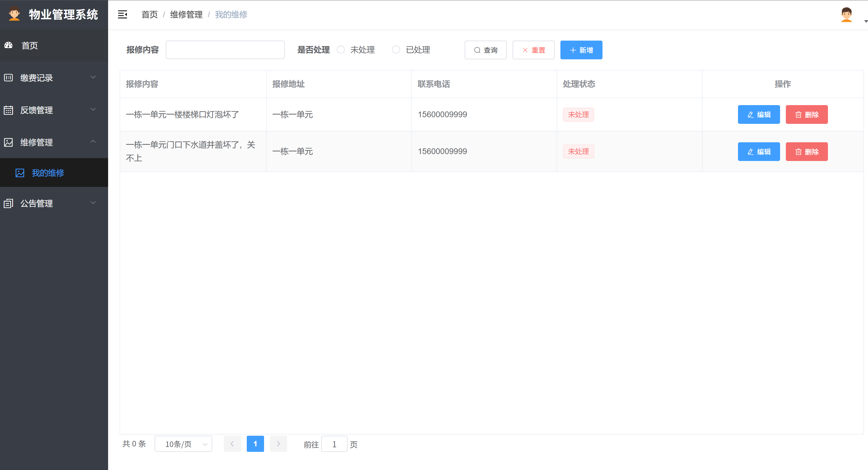Click 未处理 status tag in second row
Screen dimensions: 868x470
tap(578, 151)
